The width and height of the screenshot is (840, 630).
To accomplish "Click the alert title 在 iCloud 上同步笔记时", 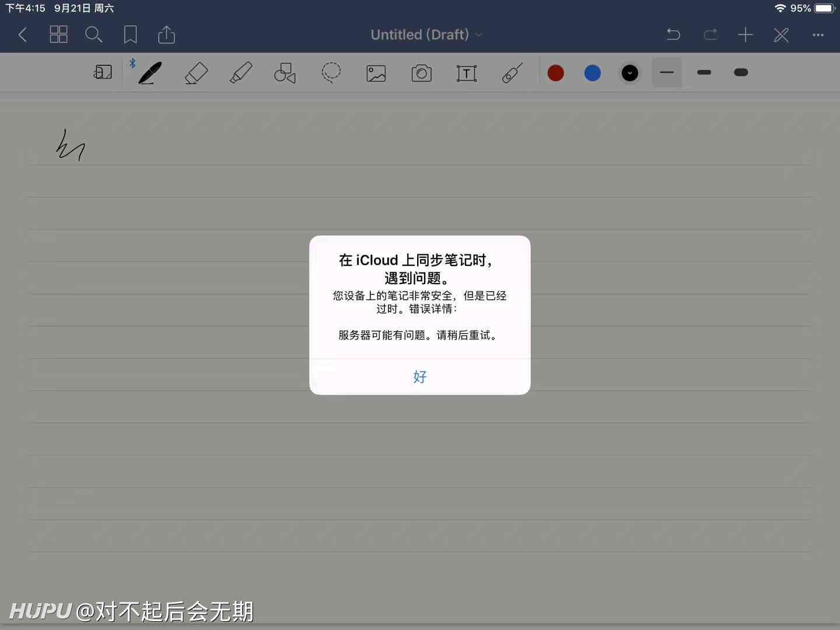I will pos(415,260).
